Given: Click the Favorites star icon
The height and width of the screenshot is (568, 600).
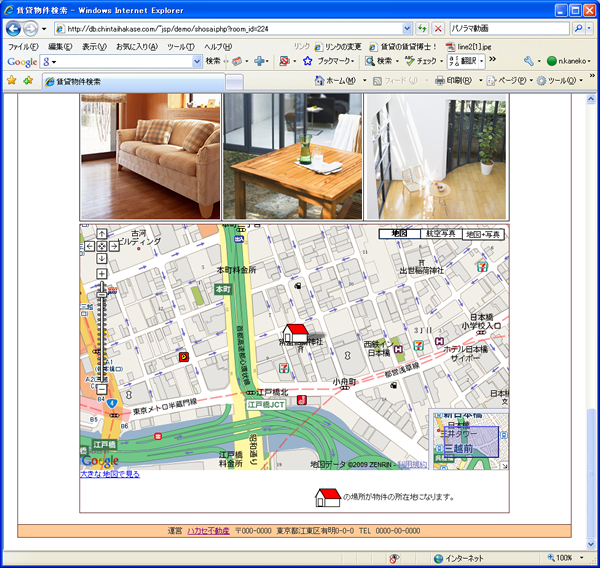Looking at the screenshot, I should coord(11,80).
